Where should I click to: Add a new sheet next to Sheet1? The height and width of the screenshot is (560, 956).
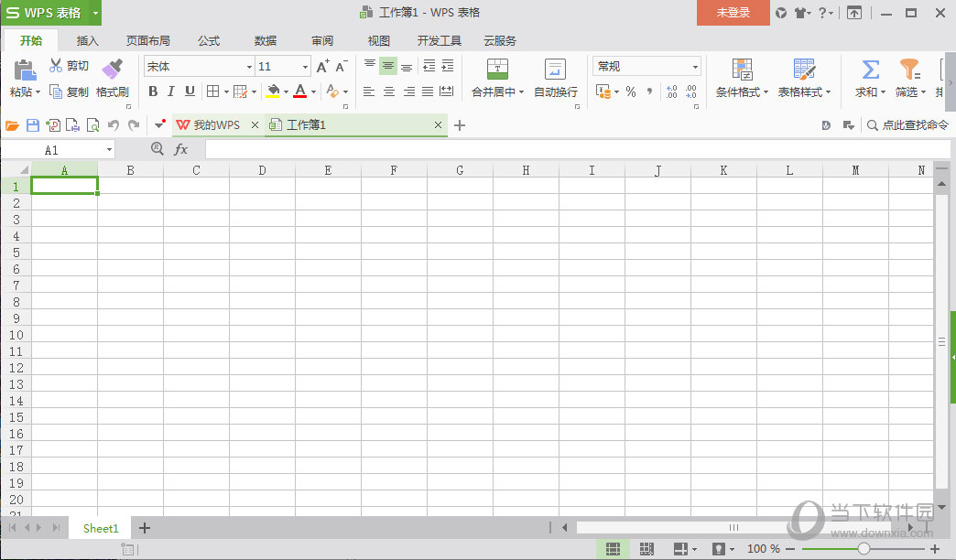point(144,528)
